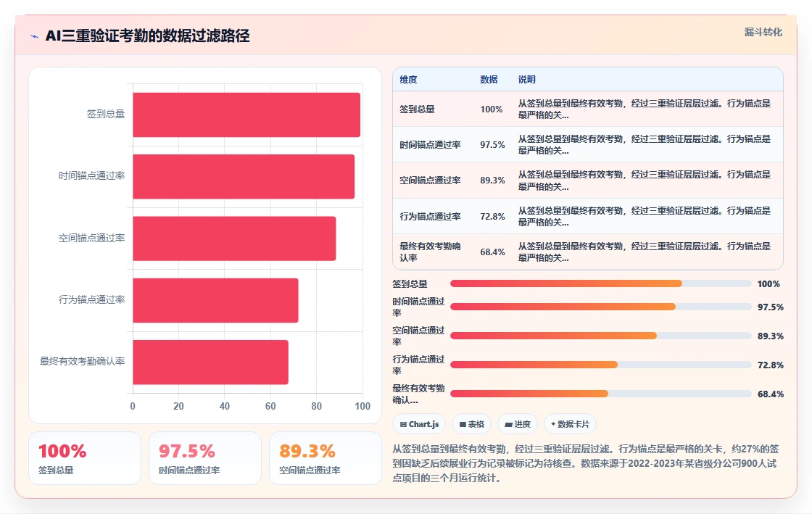Click the card title AI三重验证考勤的数据过滤路径
The image size is (812, 514).
(x=148, y=36)
